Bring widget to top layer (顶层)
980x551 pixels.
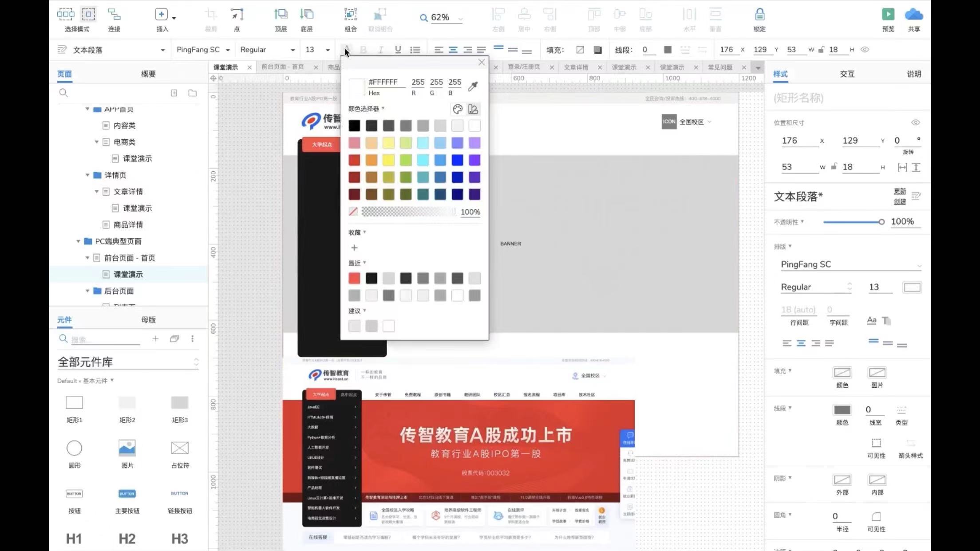[x=281, y=15]
